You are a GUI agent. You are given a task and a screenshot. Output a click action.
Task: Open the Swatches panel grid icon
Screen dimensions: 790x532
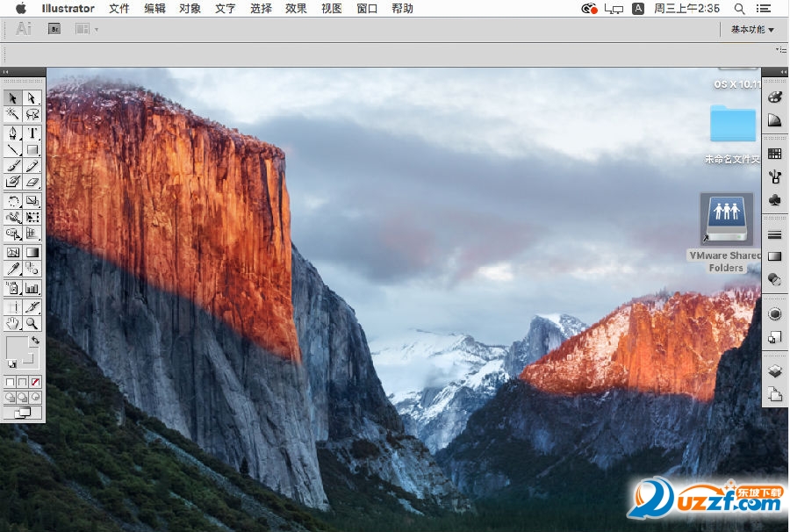coord(774,154)
